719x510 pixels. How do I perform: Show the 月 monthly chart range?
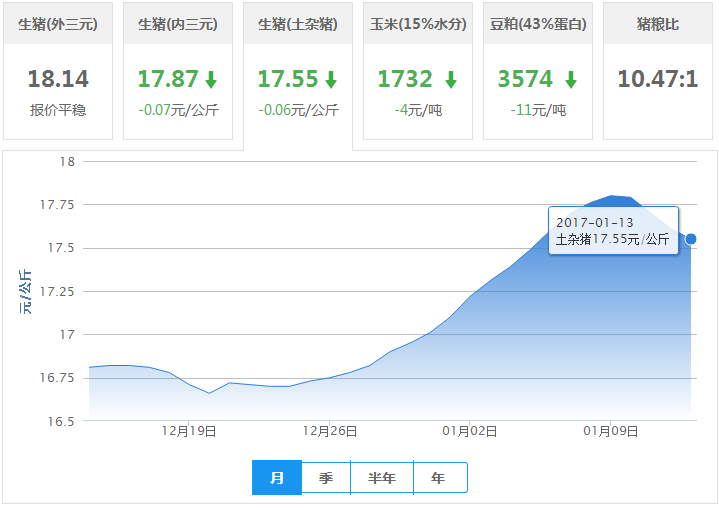(277, 477)
